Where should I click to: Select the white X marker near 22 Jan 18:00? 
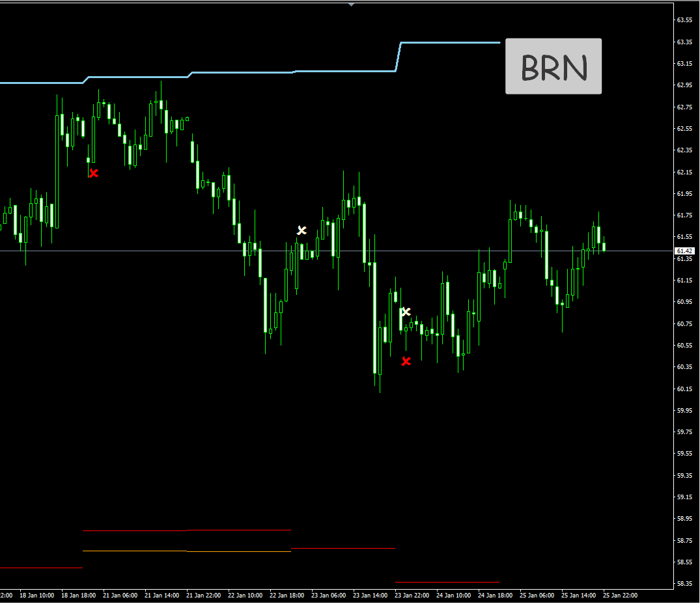[x=301, y=230]
